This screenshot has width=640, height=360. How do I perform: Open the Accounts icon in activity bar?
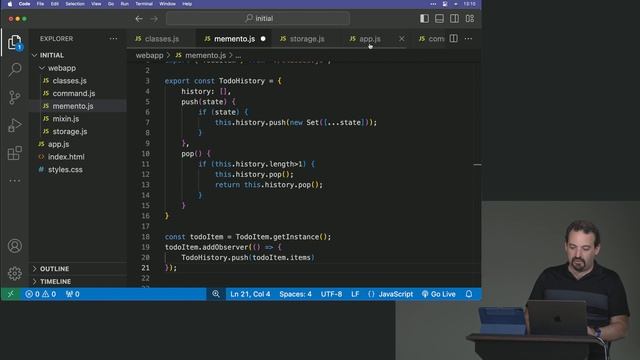pyautogui.click(x=15, y=246)
